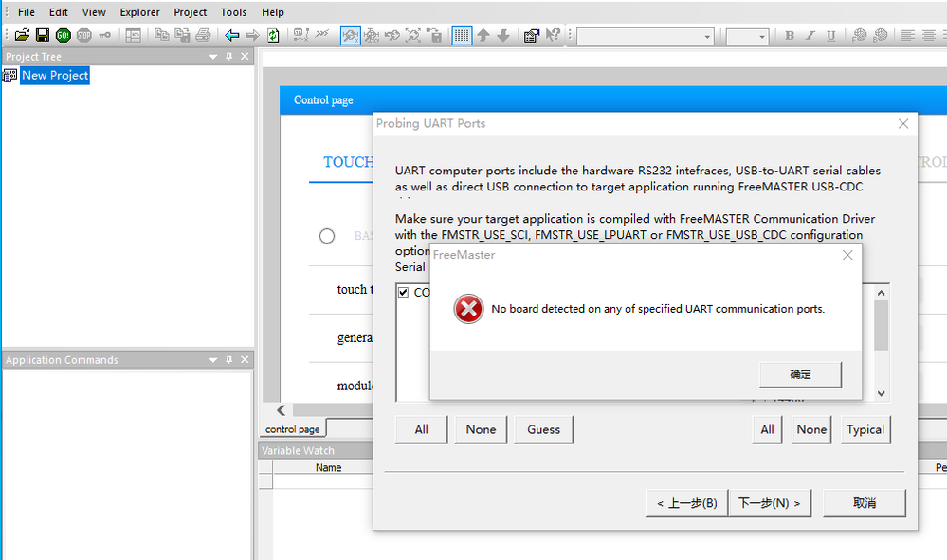This screenshot has height=560, width=947.
Task: Open the View menu
Action: 94,12
